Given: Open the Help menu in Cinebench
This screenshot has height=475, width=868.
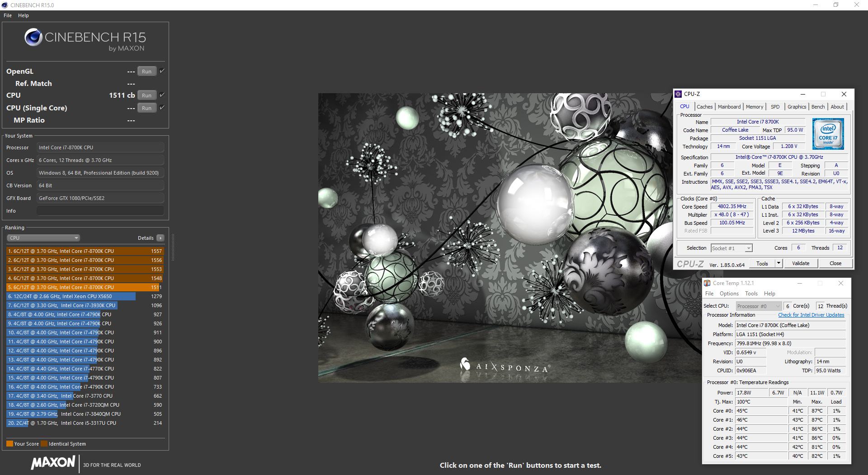Looking at the screenshot, I should (24, 15).
